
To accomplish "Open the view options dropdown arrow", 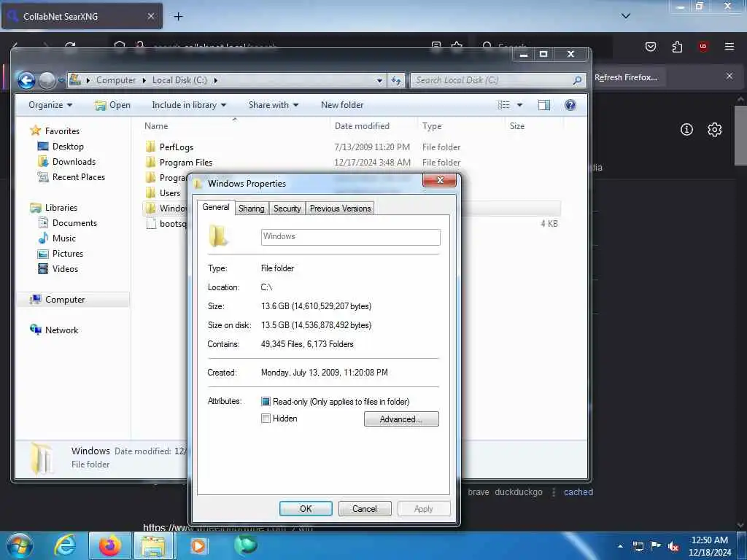I will click(519, 105).
